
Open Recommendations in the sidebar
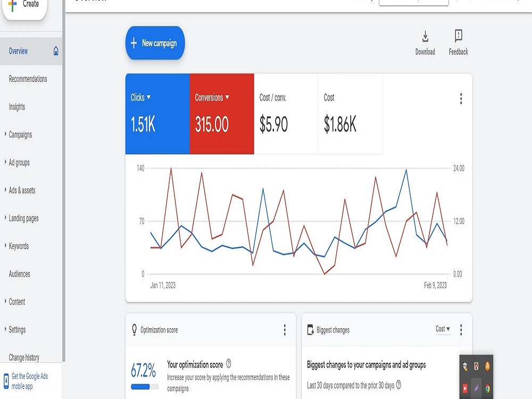coord(28,79)
